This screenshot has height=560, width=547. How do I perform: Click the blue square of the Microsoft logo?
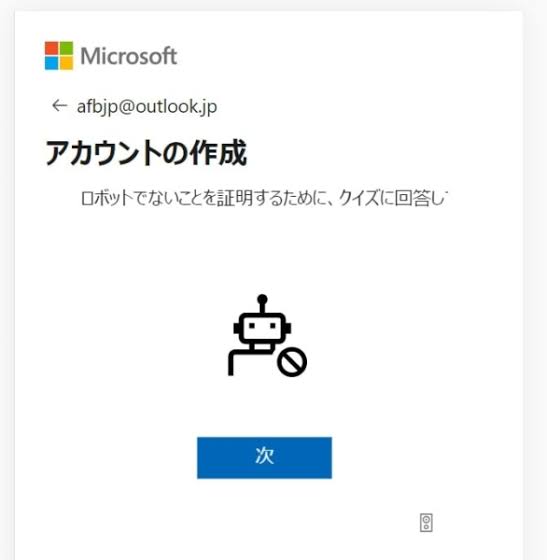[x=51, y=63]
